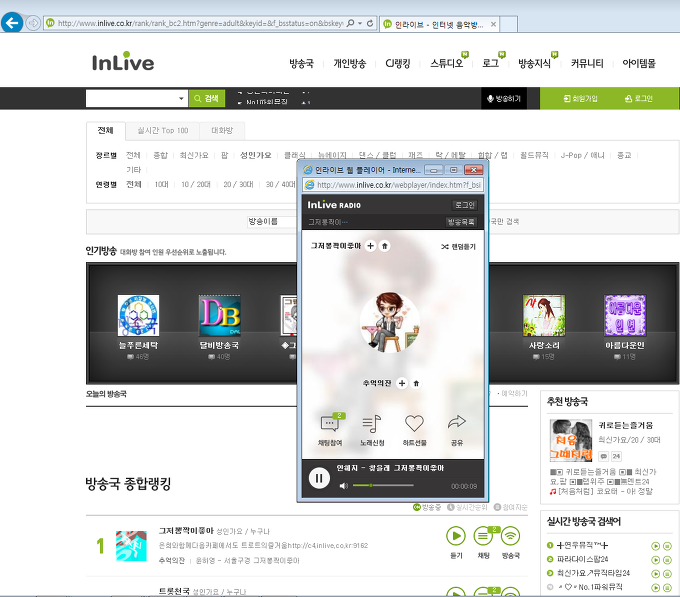Add DJ 추억의잔 with plus icon
The image size is (680, 597).
tap(402, 383)
